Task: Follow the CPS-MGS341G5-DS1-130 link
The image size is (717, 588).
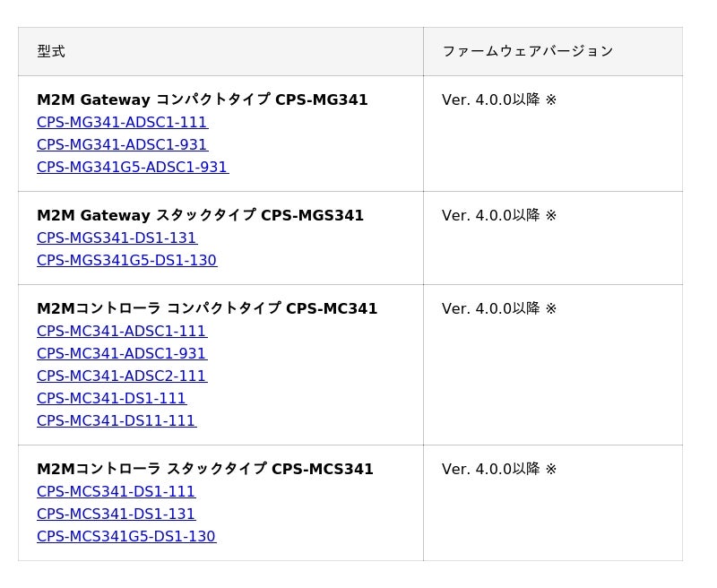Action: [126, 261]
